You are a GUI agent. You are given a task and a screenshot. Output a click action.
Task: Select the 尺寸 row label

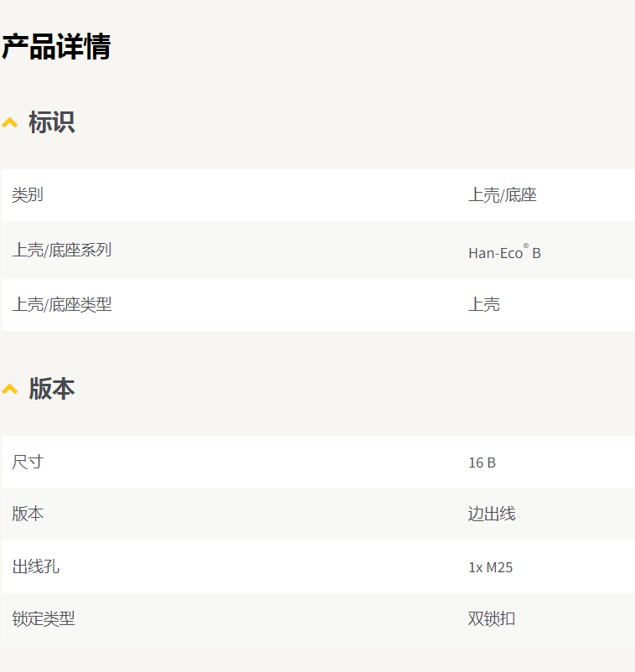28,462
